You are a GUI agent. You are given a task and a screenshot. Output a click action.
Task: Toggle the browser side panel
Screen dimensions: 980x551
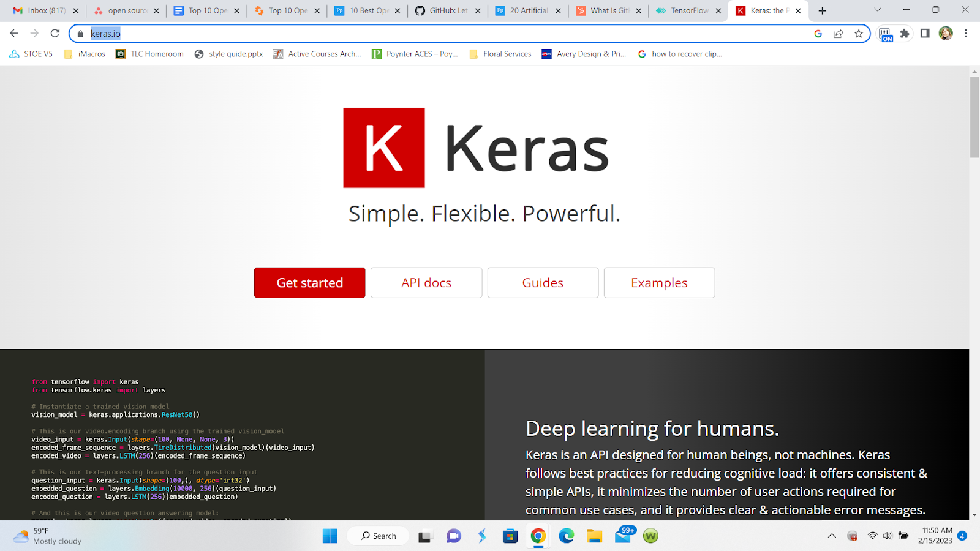[925, 34]
